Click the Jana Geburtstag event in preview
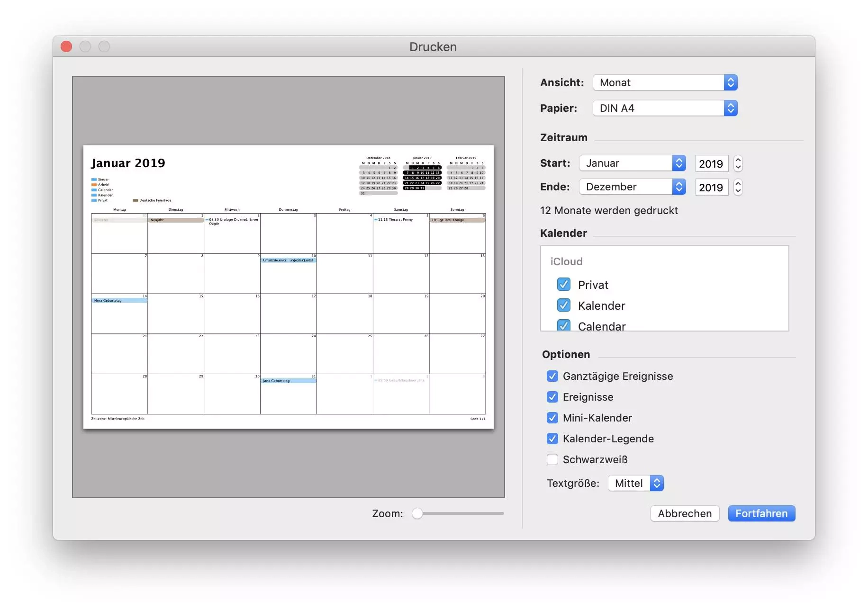Viewport: 868px width, 610px height. pos(288,381)
